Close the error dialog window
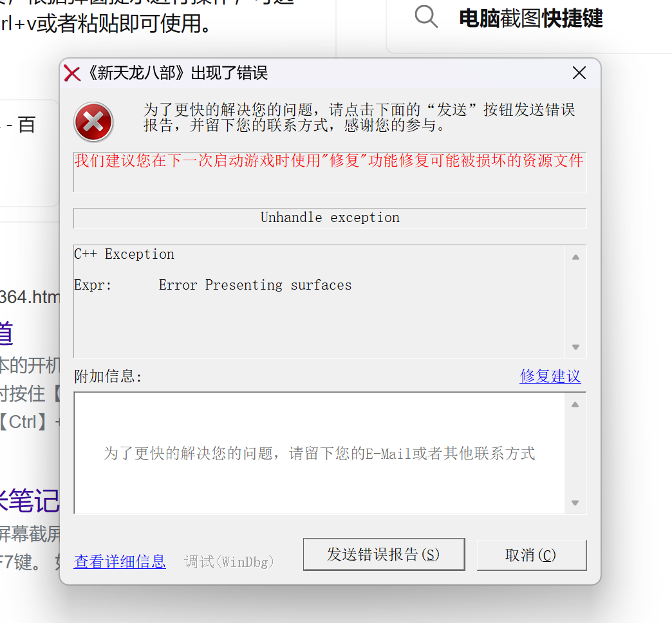Image resolution: width=672 pixels, height=623 pixels. click(x=579, y=73)
